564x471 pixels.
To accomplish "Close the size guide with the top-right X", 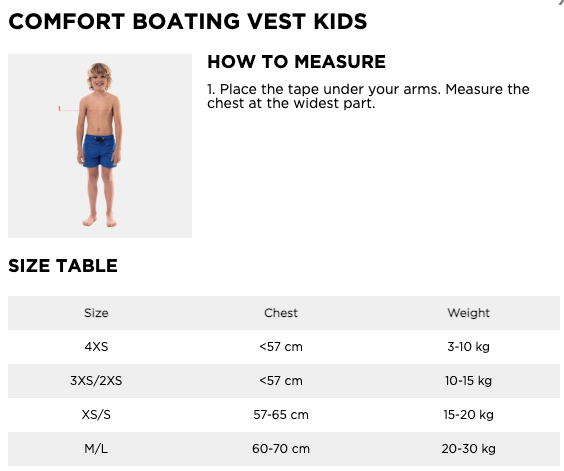I will tap(561, 2).
